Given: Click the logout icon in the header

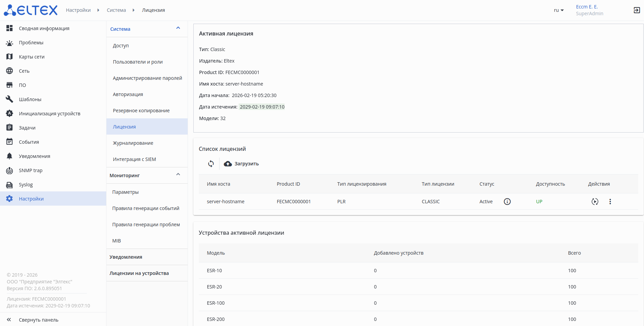Looking at the screenshot, I should (637, 10).
